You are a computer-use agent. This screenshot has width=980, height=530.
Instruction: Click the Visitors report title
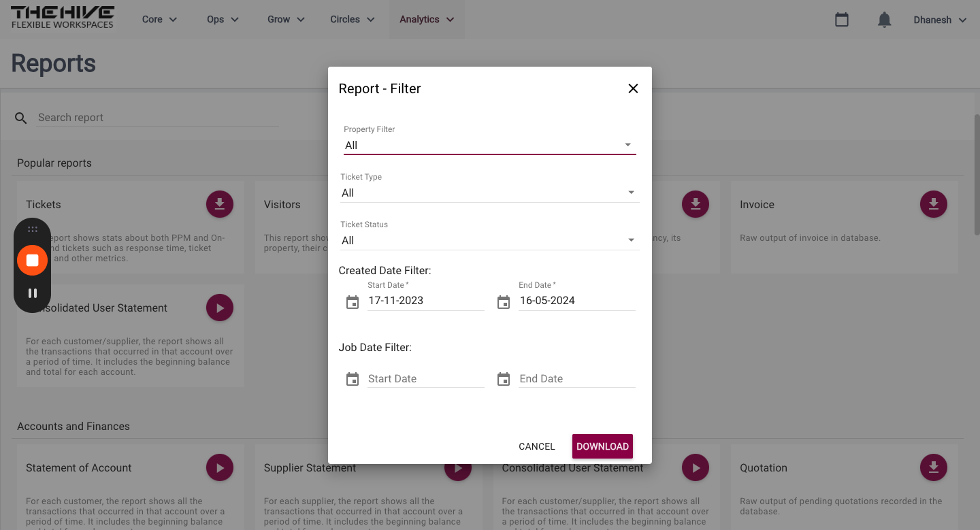point(282,204)
